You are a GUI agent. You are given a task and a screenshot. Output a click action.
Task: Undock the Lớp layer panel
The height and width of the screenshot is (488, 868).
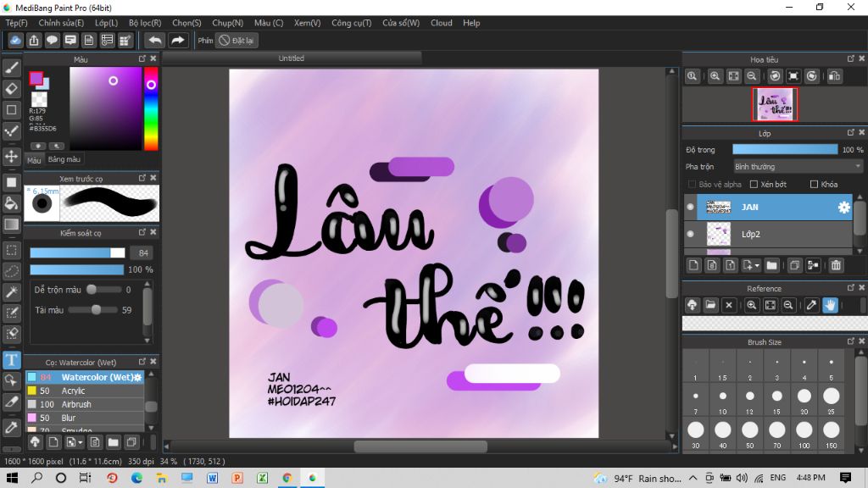point(851,133)
